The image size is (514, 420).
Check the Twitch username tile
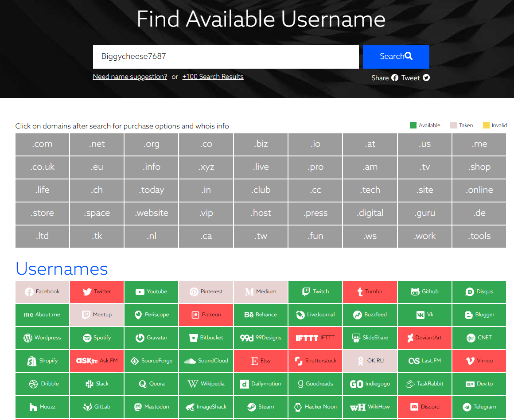click(x=315, y=292)
